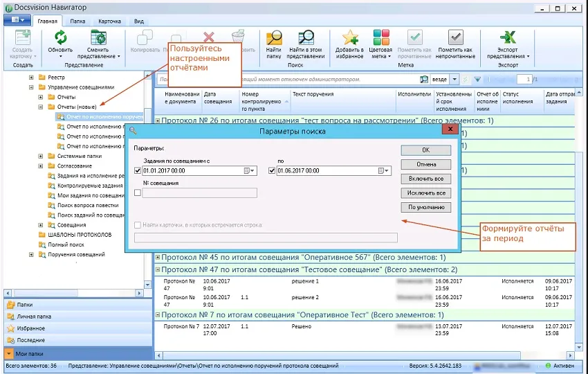This screenshot has width=588, height=374.
Task: Enable the № совещания checkbox
Action: pos(138,193)
